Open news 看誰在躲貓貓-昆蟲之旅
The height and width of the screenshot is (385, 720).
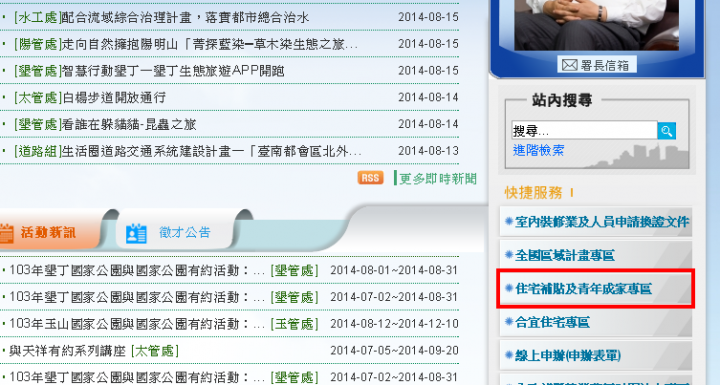[x=129, y=124]
